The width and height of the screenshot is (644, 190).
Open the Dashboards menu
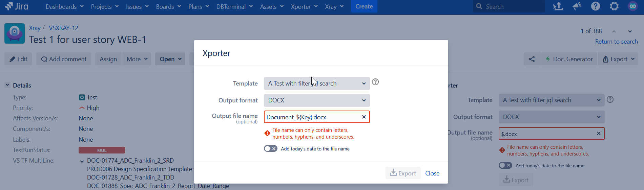pos(64,6)
